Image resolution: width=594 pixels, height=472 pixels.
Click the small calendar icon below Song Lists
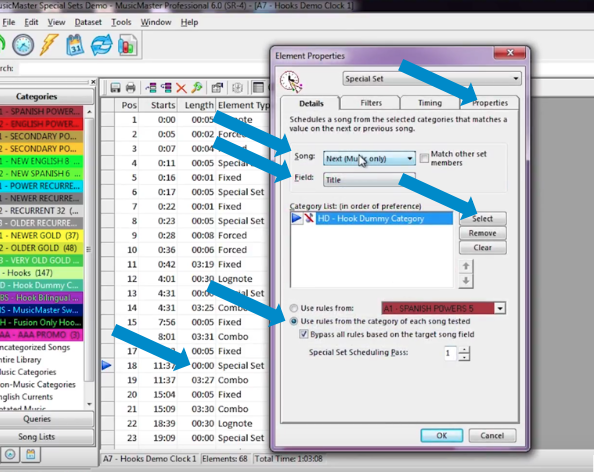pos(31,454)
